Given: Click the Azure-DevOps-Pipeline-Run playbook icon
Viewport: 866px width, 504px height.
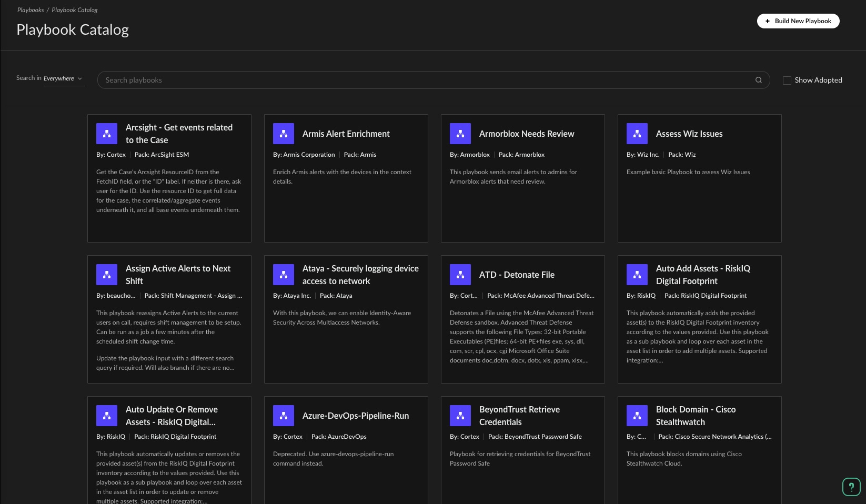Looking at the screenshot, I should (x=284, y=416).
